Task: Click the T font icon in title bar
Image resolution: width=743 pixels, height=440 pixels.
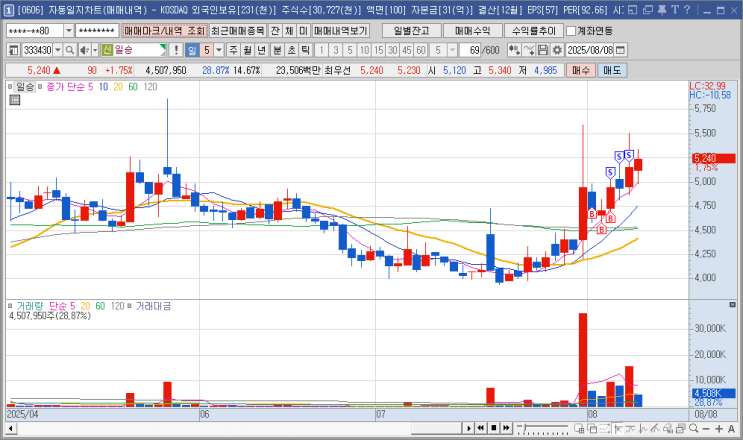Action: [675, 10]
